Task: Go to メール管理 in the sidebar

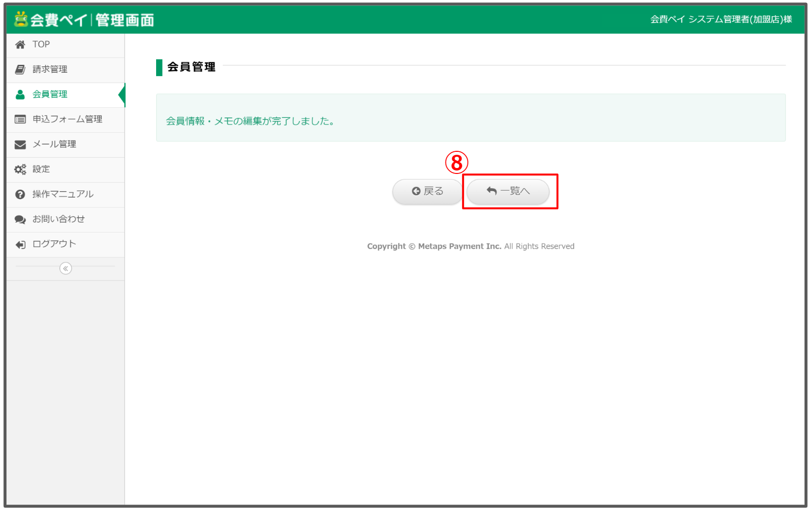Action: pyautogui.click(x=54, y=144)
